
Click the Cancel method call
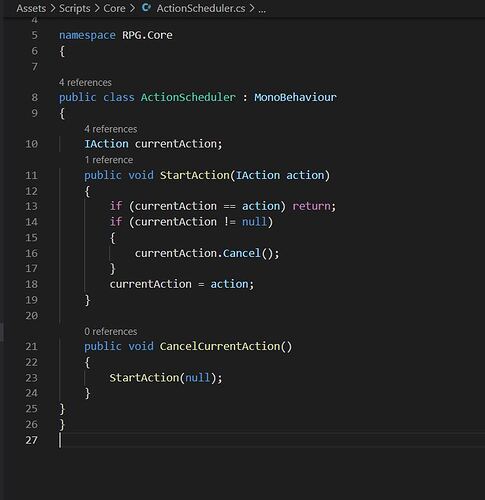pyautogui.click(x=242, y=253)
